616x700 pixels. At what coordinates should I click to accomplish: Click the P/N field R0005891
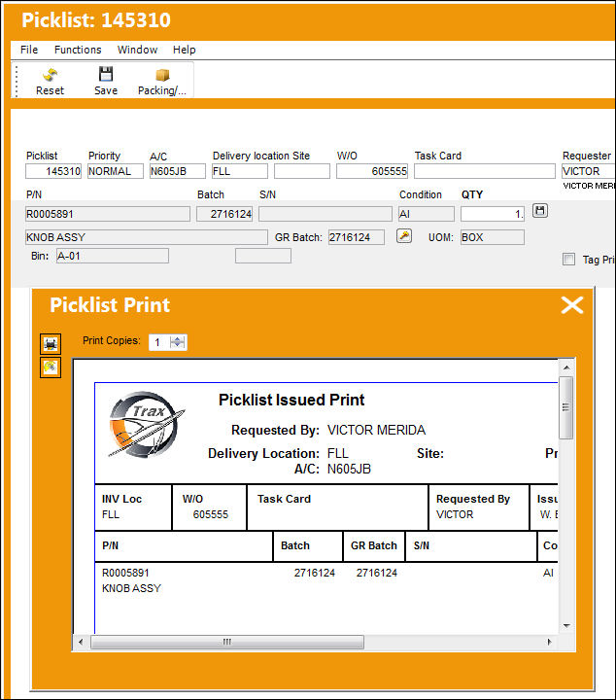pos(108,214)
